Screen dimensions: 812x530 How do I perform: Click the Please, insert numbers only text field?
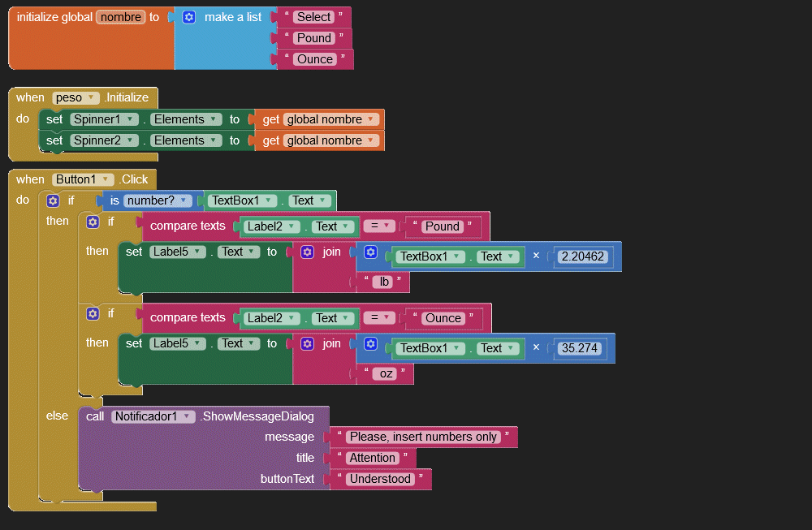pos(423,437)
